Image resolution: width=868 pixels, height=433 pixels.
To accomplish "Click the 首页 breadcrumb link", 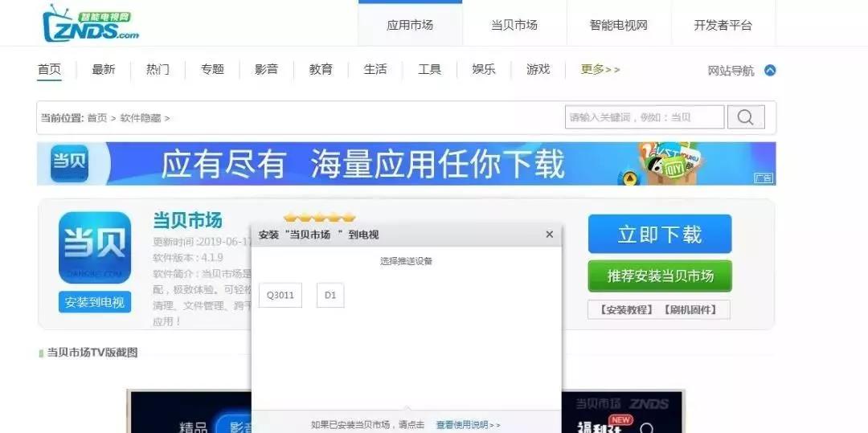I will [x=97, y=118].
